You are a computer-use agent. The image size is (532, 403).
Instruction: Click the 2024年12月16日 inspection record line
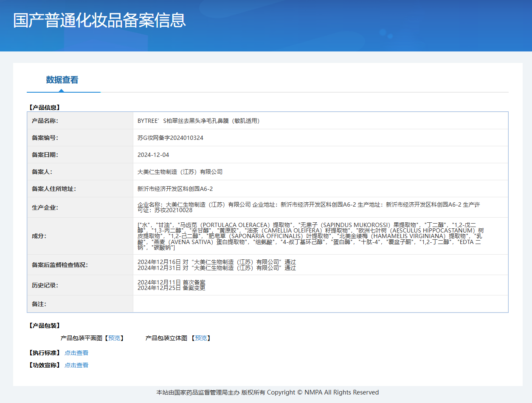217,262
